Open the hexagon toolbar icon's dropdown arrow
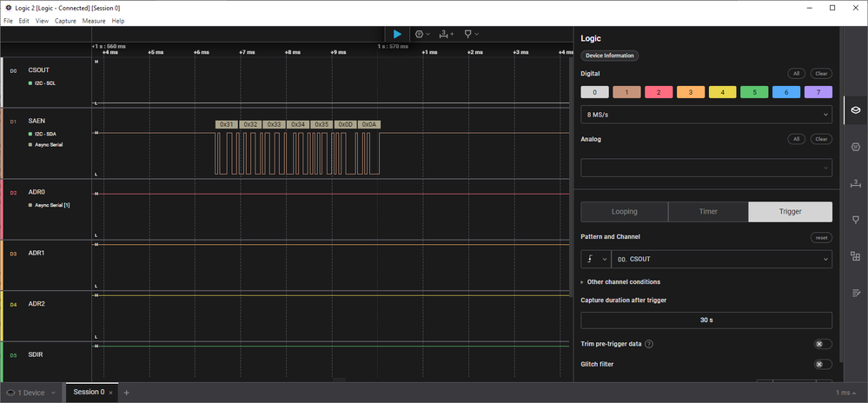This screenshot has height=403, width=868. 427,34
